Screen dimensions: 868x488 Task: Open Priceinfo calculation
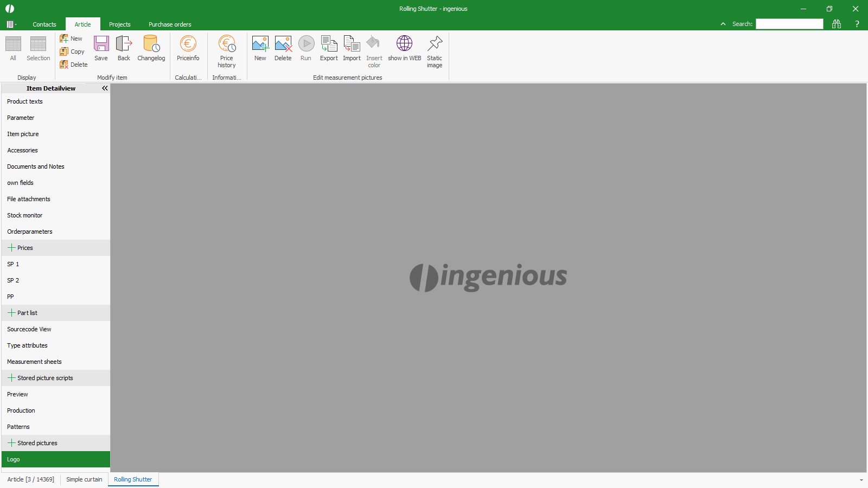click(188, 48)
